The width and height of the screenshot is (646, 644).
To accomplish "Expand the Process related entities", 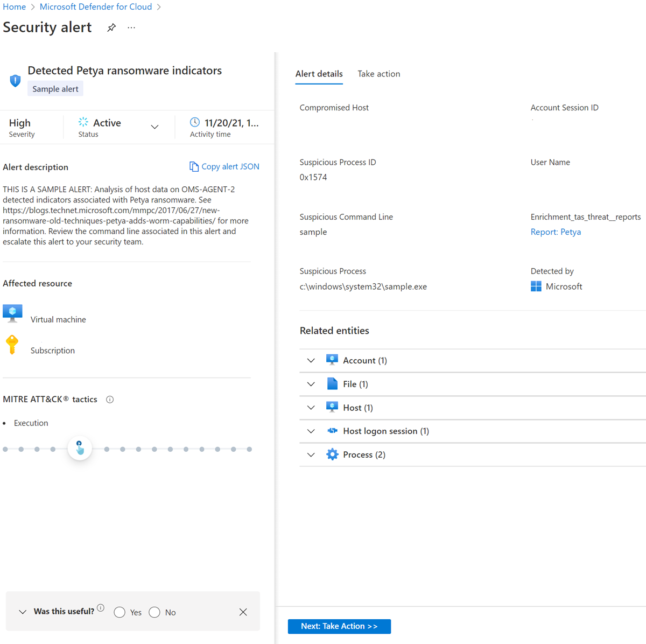I will [311, 454].
